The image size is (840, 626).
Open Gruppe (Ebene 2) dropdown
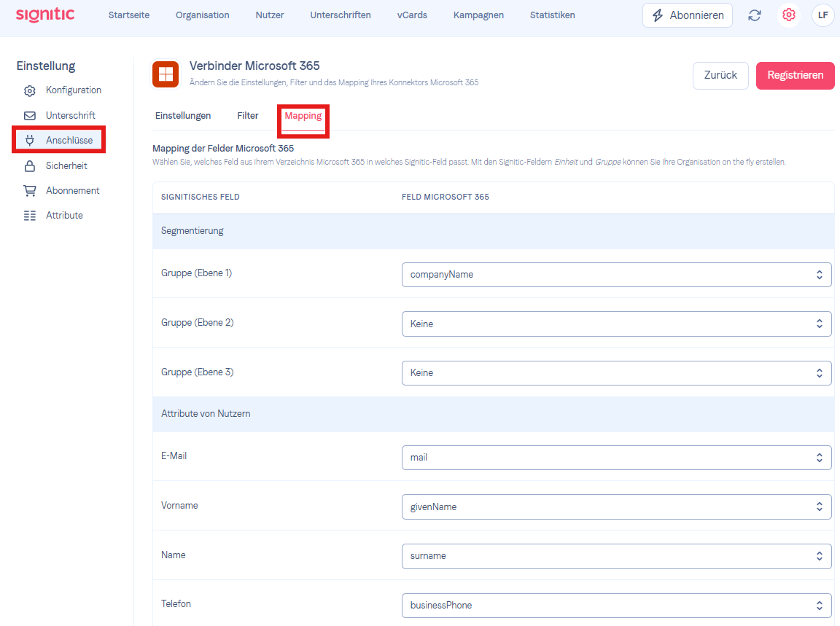tap(616, 324)
